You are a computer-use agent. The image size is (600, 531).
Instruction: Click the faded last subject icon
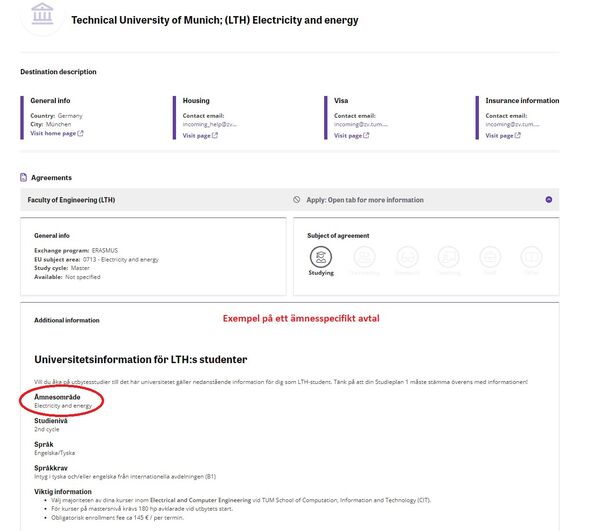pyautogui.click(x=531, y=258)
